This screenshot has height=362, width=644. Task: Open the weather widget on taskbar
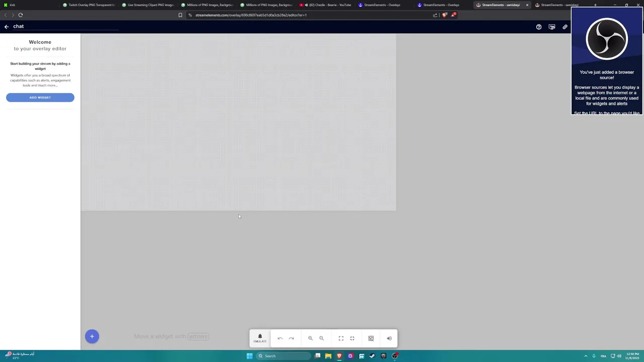(x=20, y=355)
